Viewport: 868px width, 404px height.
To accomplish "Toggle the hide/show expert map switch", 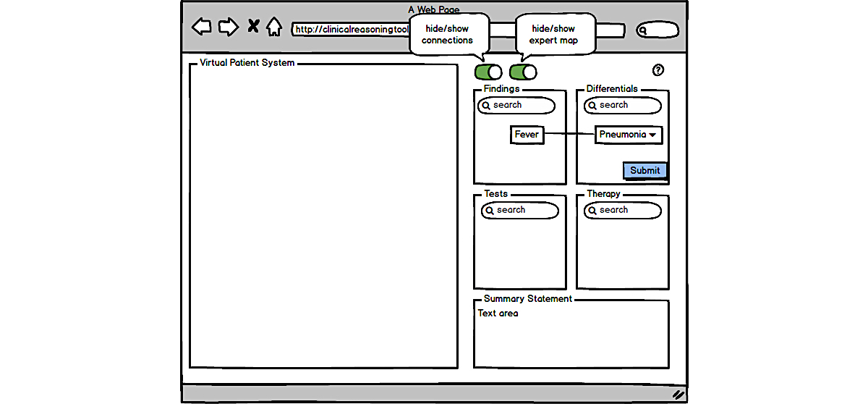I will tap(523, 72).
